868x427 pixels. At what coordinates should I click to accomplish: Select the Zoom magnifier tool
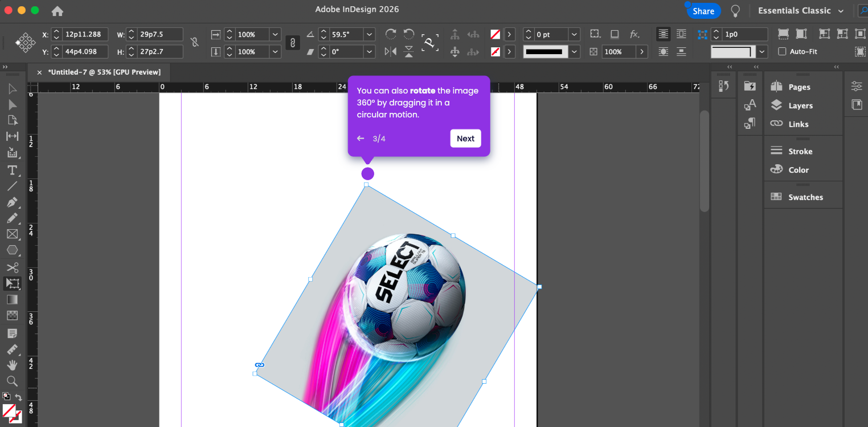(x=12, y=381)
